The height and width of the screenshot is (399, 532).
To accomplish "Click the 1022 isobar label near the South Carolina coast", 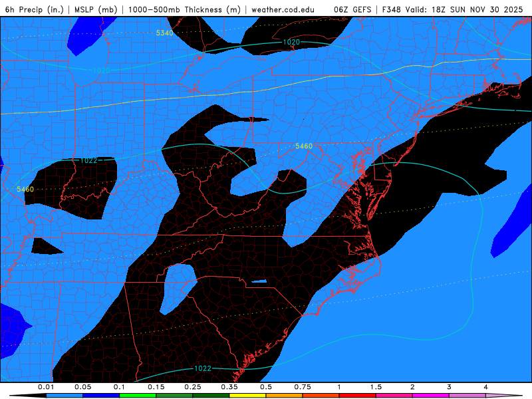I will (x=203, y=368).
